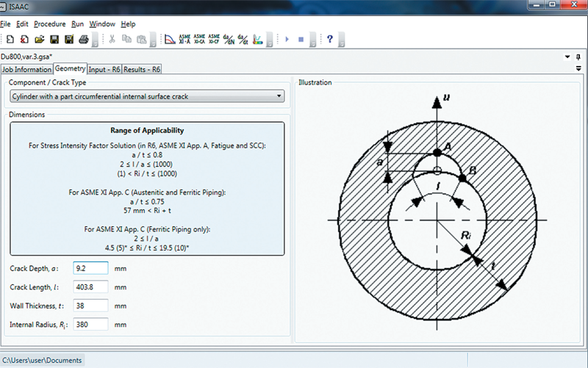Select the Geometry tab
The image size is (588, 368).
[x=70, y=68]
